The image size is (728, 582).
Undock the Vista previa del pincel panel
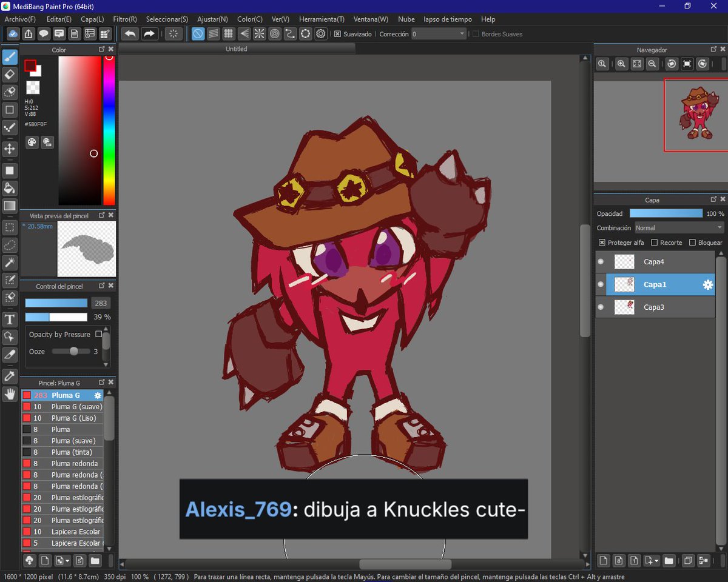(102, 215)
